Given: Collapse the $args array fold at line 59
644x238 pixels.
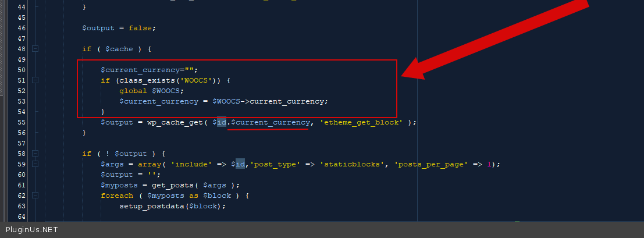Looking at the screenshot, I should coord(35,164).
